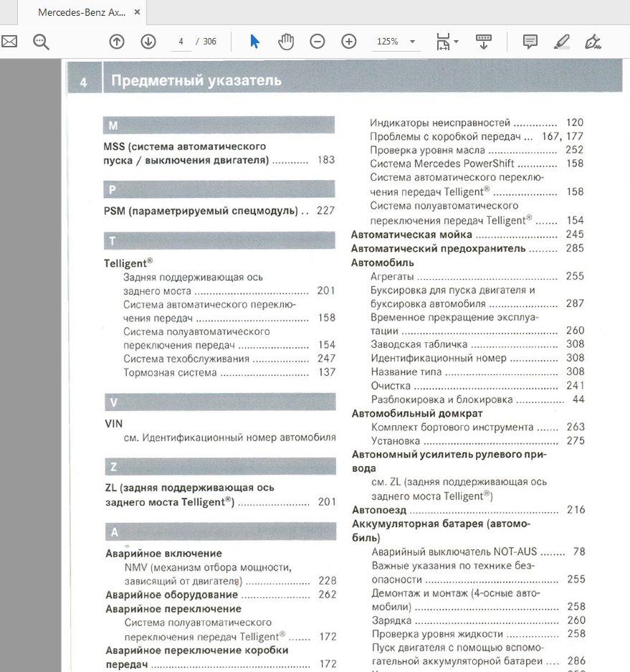Click the VIN index entry
The image size is (630, 672).
tap(113, 423)
